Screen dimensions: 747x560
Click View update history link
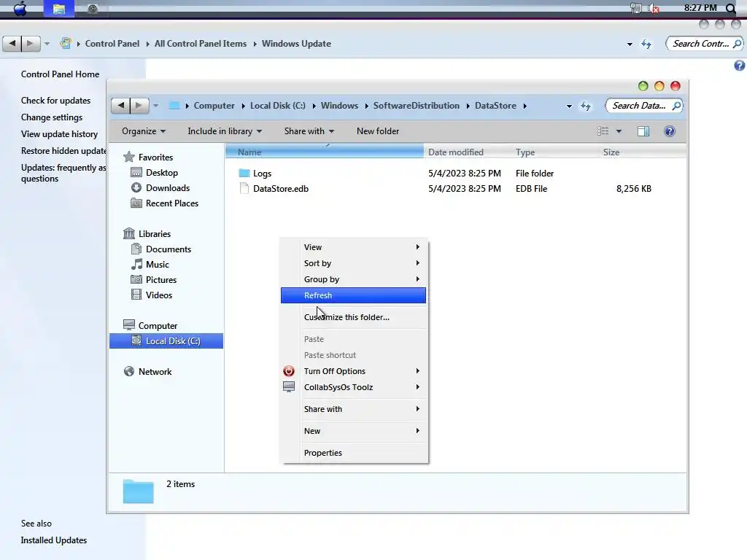59,134
